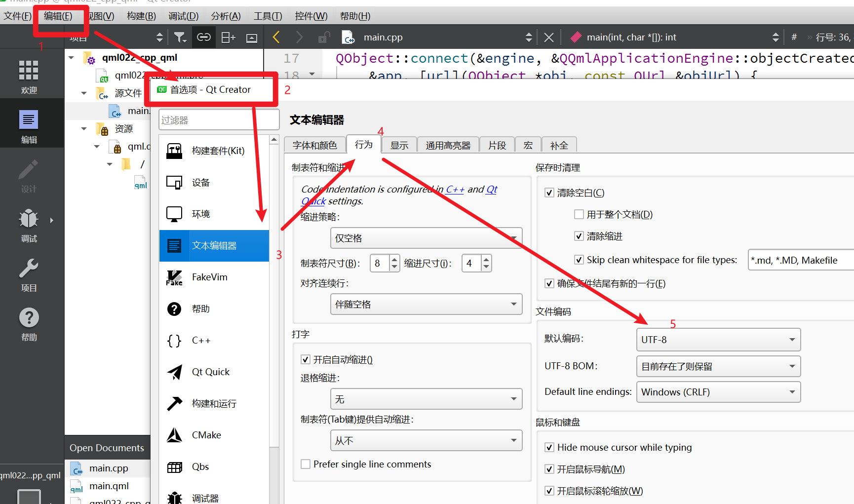This screenshot has width=854, height=504.
Task: Select main.qml in Open Documents
Action: pos(108,486)
